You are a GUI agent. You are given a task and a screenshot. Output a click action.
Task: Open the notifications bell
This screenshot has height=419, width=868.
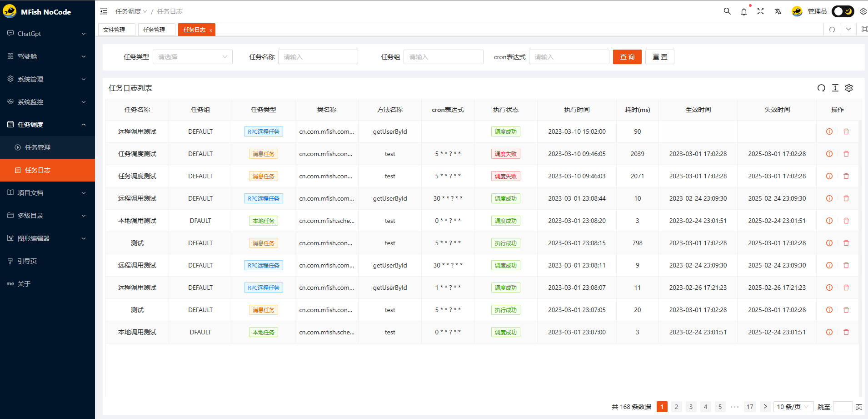pos(744,11)
